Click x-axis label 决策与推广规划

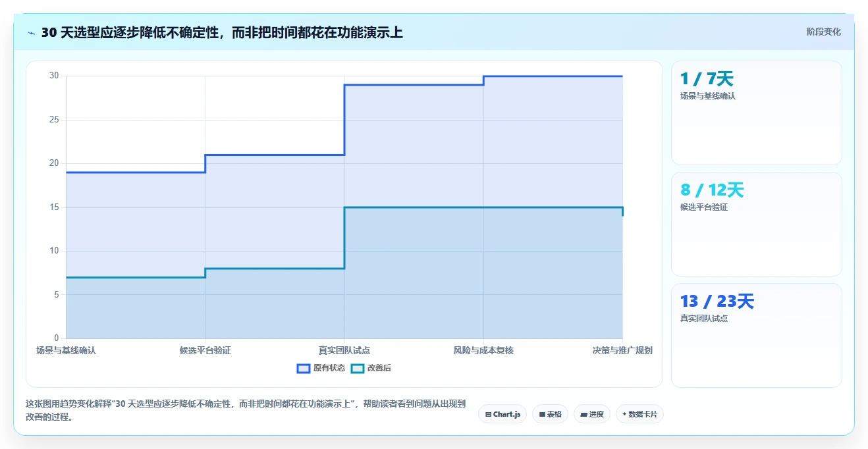click(622, 350)
